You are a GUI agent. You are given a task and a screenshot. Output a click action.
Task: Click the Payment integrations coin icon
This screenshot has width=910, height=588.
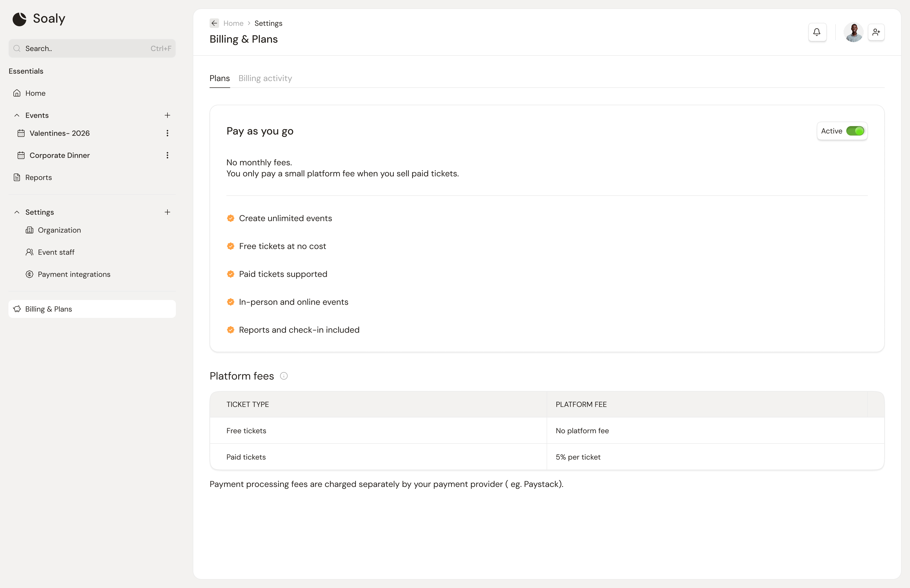point(29,275)
